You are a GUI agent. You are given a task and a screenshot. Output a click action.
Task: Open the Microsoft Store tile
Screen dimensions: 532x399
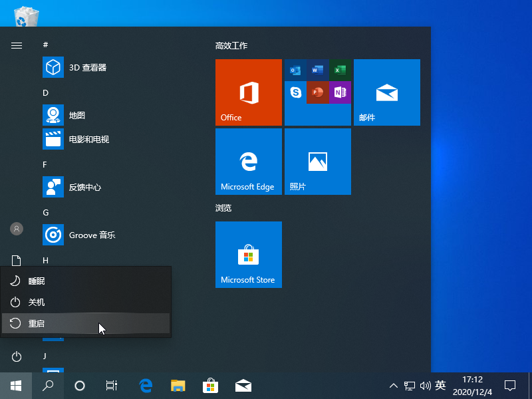pos(248,255)
